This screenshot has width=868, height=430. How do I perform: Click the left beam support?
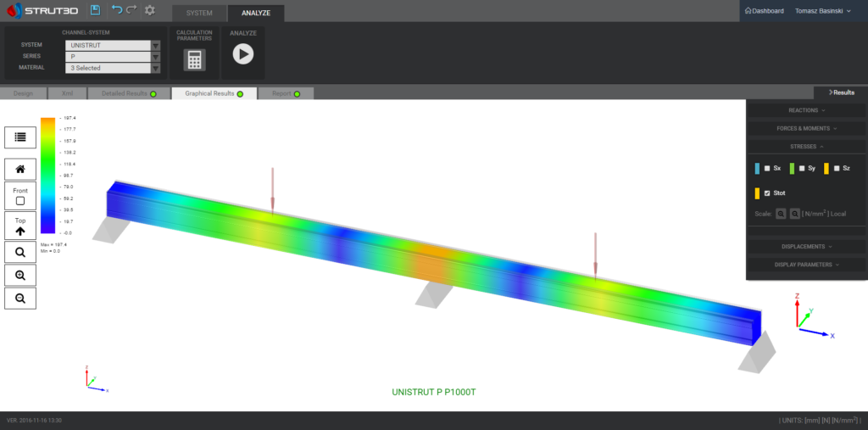[111, 229]
